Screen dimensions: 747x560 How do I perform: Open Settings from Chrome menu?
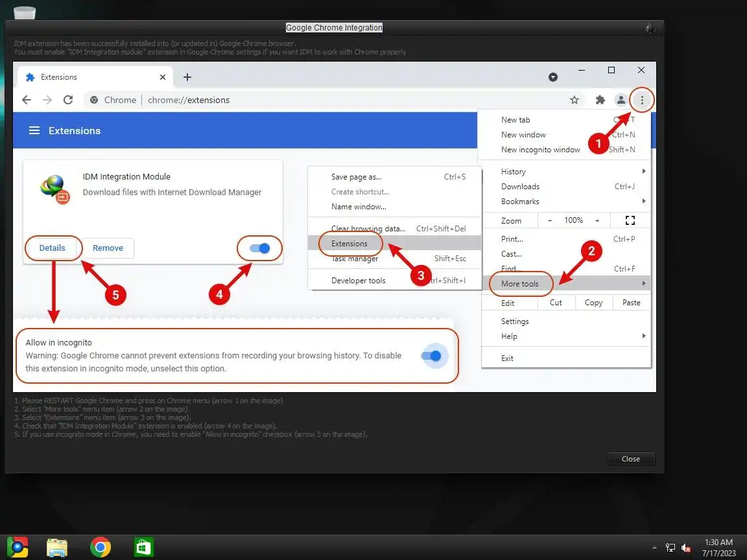(x=567, y=321)
